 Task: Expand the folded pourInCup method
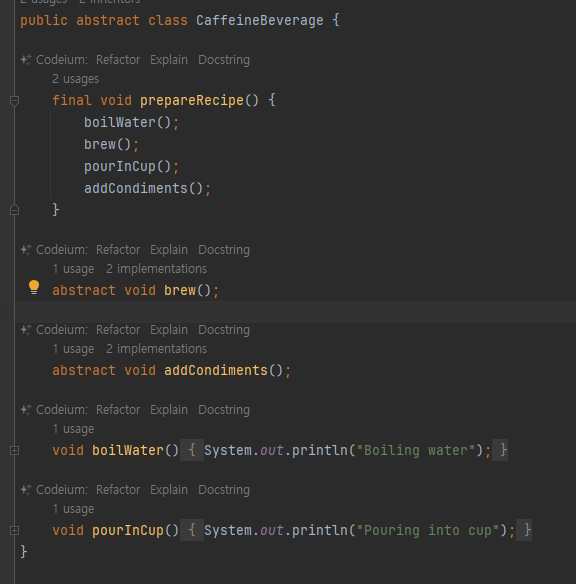coord(14,530)
